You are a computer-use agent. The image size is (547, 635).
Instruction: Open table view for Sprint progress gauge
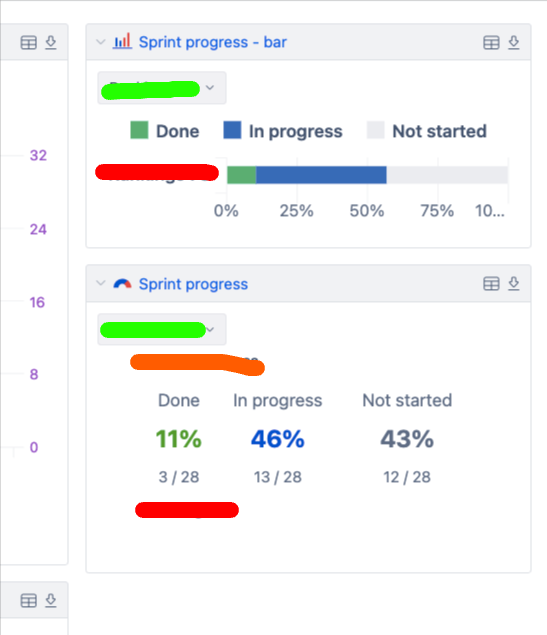tap(491, 283)
